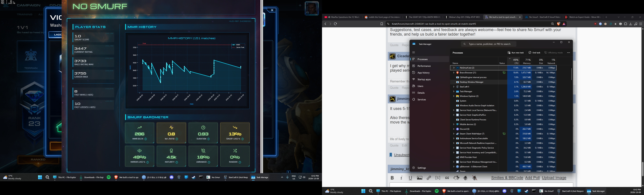Open Startup apps in Task Manager
The image size is (644, 195).
430,80
